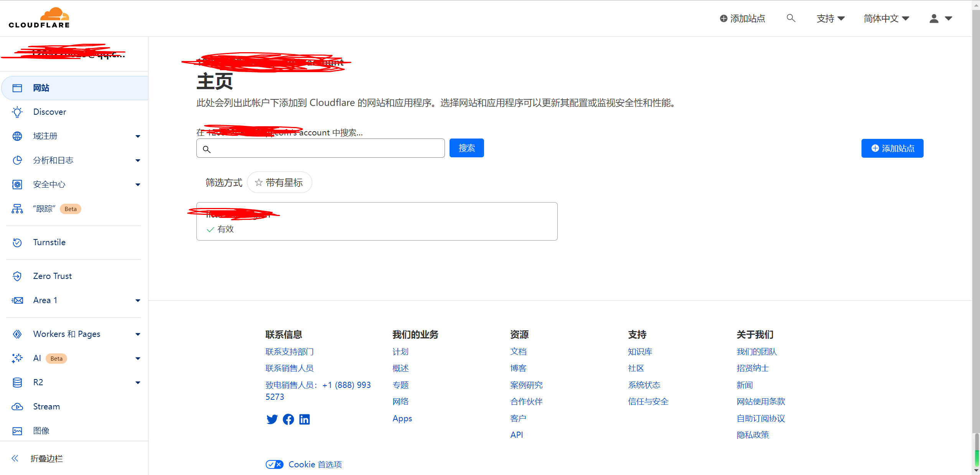The height and width of the screenshot is (475, 980).
Task: Click the search magnifier icon in header
Action: tap(791, 18)
